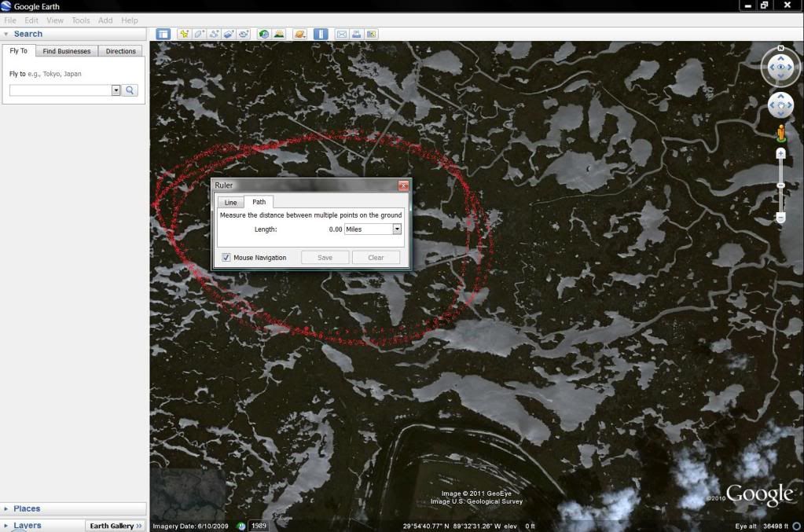This screenshot has width=804, height=532.
Task: Toggle the Ruler tool in toolbar
Action: [321, 34]
